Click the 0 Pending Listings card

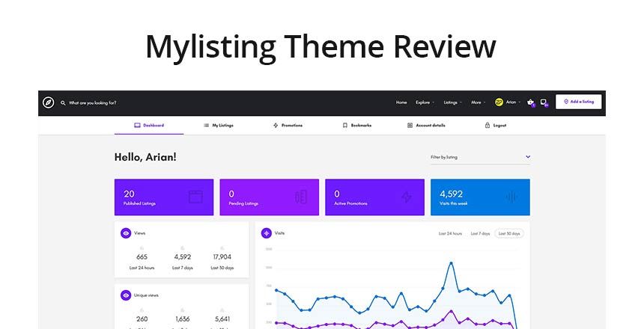tap(270, 197)
